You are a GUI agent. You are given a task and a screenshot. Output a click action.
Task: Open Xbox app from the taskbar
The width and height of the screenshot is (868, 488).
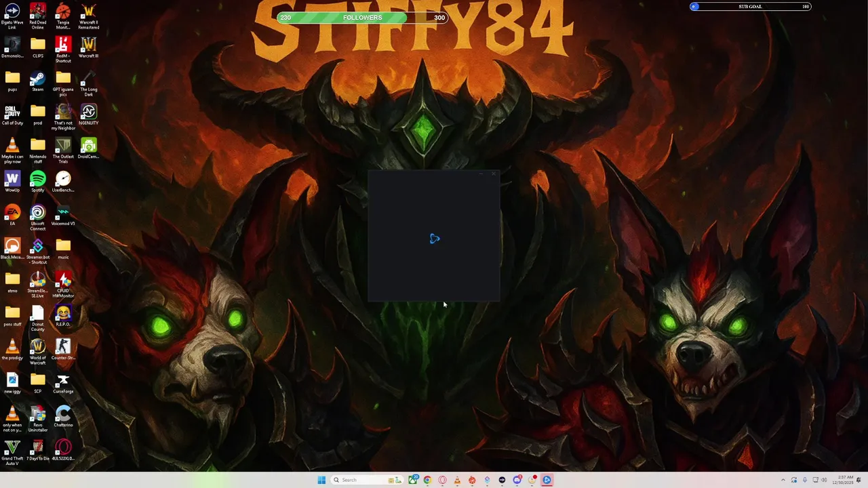[414, 480]
